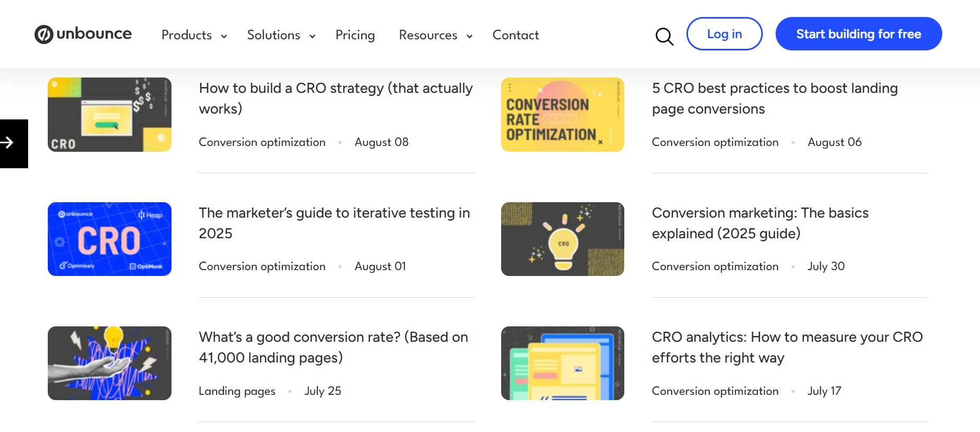Select the lightbulb conversion marketing thumbnail
980x432 pixels.
pyautogui.click(x=562, y=239)
